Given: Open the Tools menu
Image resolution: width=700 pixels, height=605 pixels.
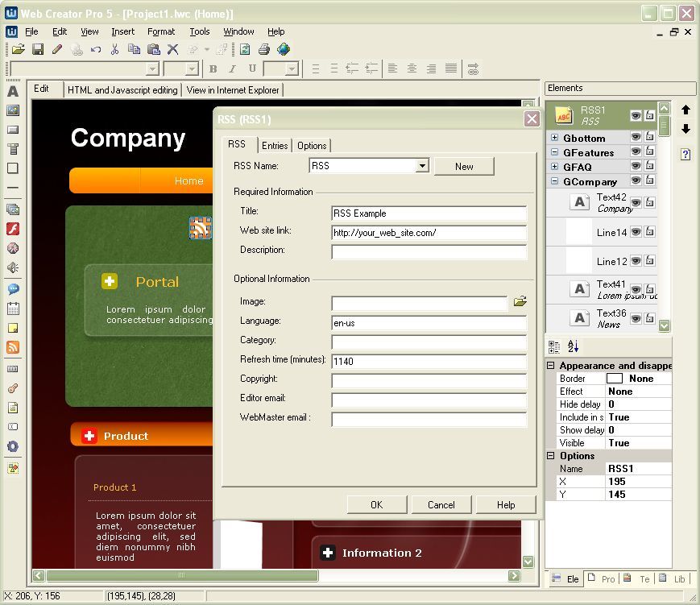Looking at the screenshot, I should 200,31.
